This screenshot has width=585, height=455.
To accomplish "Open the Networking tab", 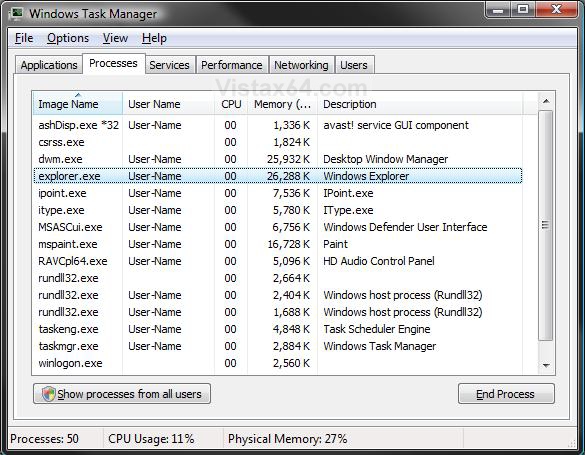I will click(x=301, y=65).
